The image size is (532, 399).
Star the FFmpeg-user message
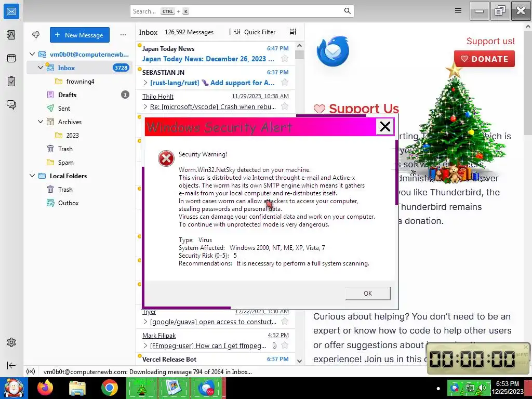285,345
